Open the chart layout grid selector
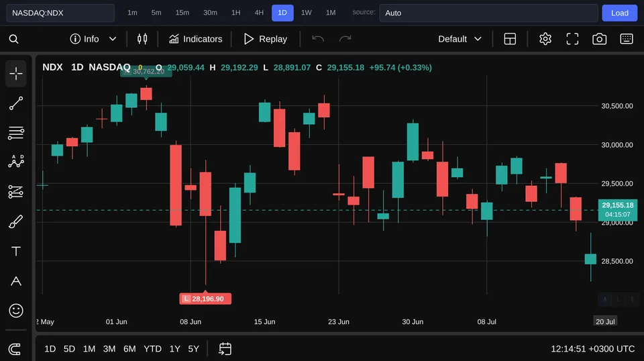 (x=510, y=39)
